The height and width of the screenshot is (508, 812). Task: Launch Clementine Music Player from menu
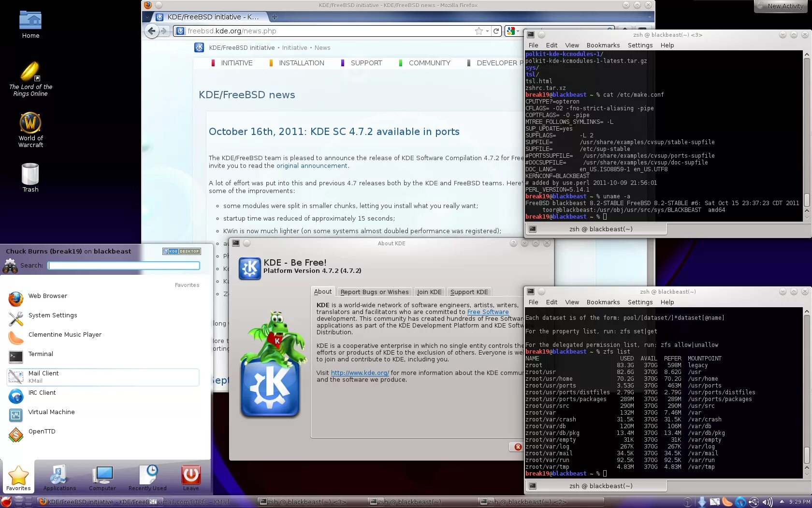[x=103, y=338]
